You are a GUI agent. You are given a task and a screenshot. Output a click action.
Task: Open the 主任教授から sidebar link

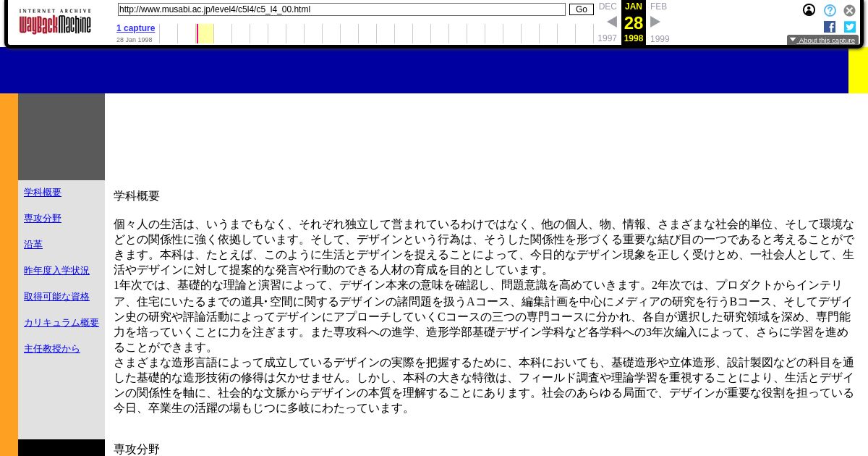coord(52,349)
